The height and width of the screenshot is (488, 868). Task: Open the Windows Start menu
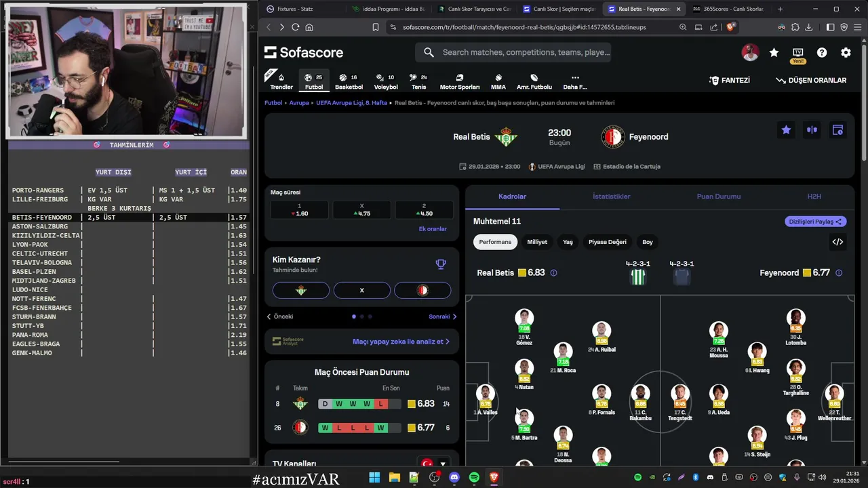coord(374,477)
